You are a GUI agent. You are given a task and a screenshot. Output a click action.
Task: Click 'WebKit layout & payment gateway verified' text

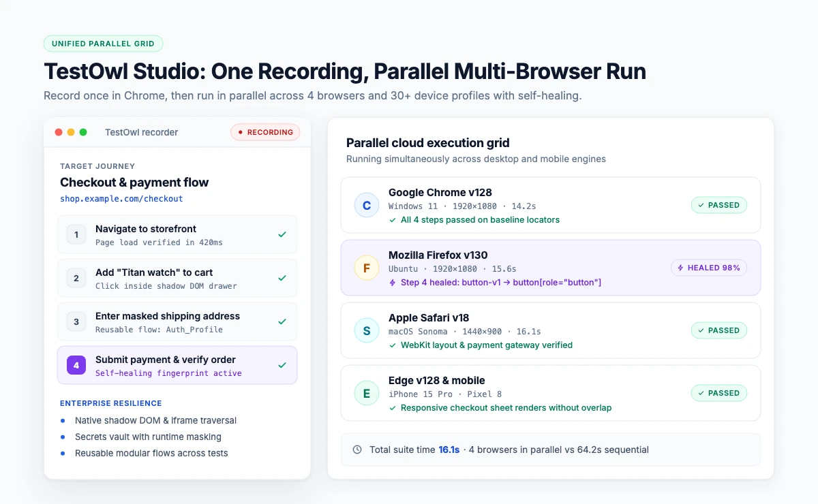click(487, 345)
